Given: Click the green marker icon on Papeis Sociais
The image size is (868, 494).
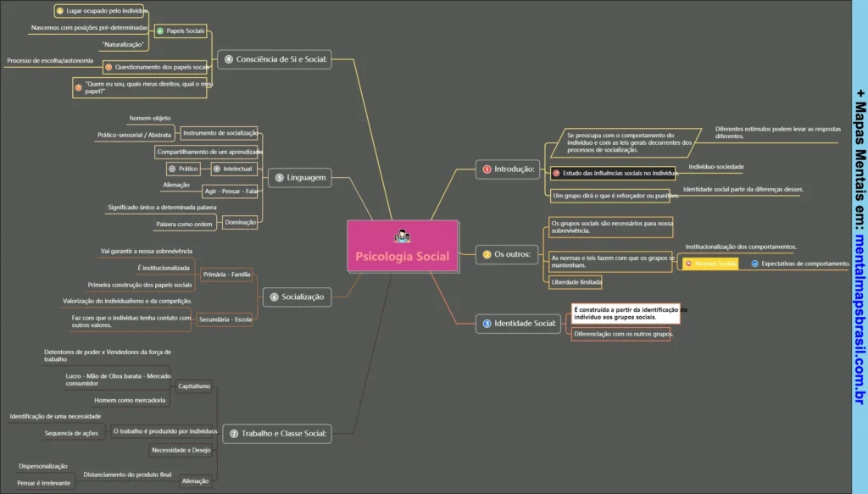Looking at the screenshot, I should coord(159,31).
